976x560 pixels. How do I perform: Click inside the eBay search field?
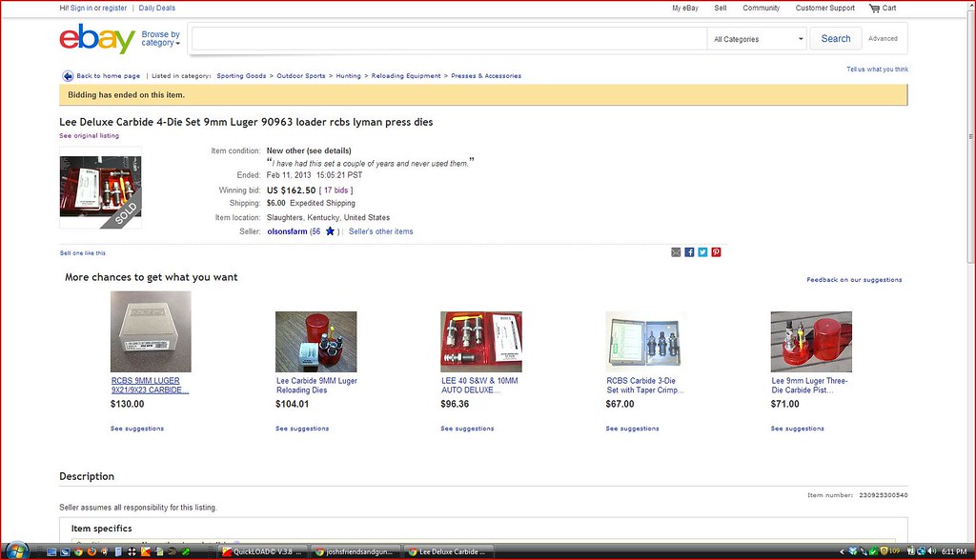point(449,39)
